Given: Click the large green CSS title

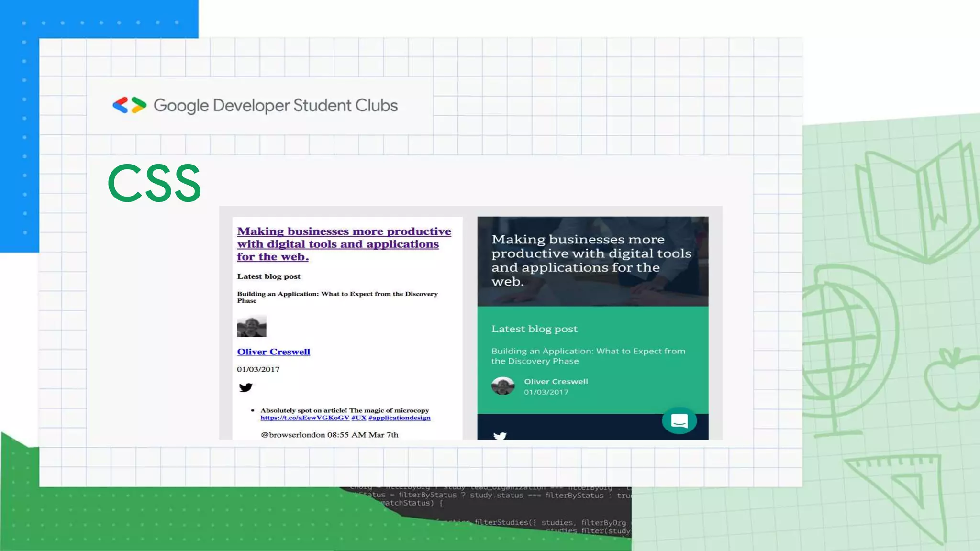Looking at the screenshot, I should click(x=154, y=183).
